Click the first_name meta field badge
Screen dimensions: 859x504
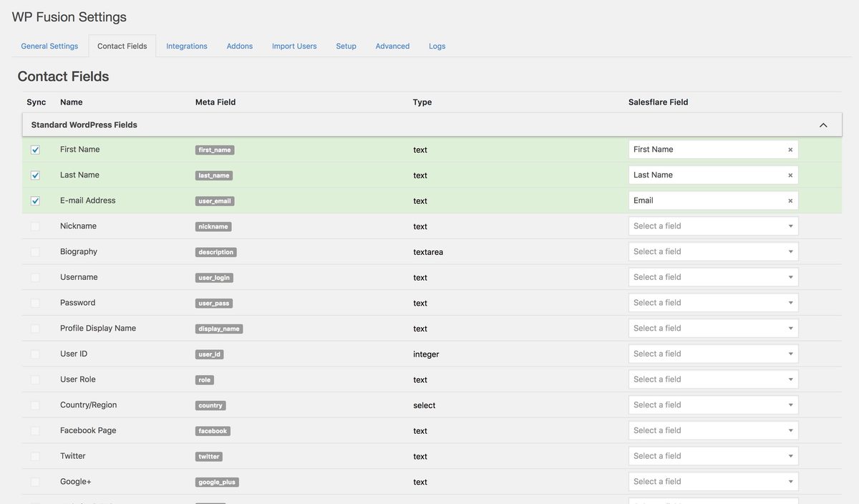click(x=215, y=150)
